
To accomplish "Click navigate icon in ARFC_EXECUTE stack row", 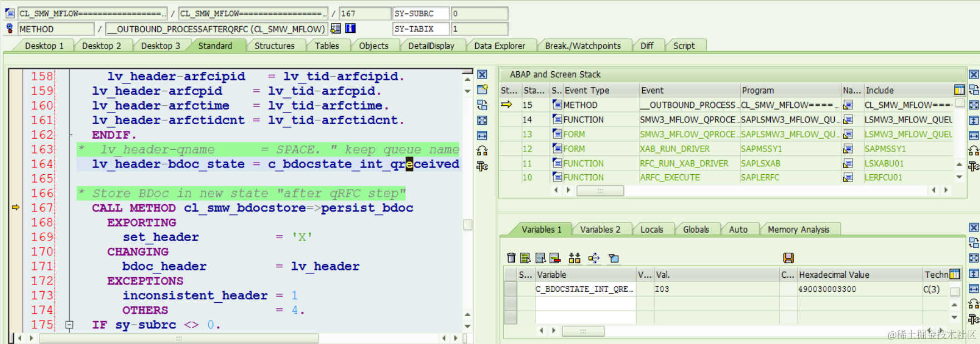I will [848, 178].
